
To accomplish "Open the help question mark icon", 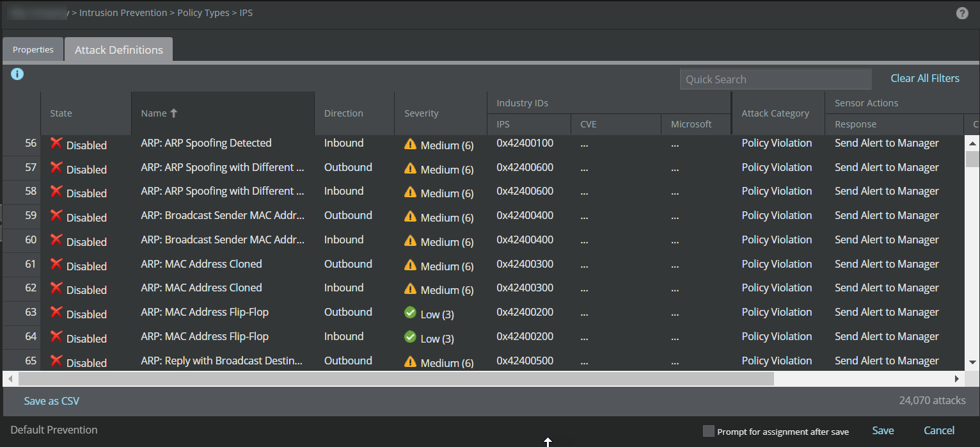I will click(x=962, y=13).
